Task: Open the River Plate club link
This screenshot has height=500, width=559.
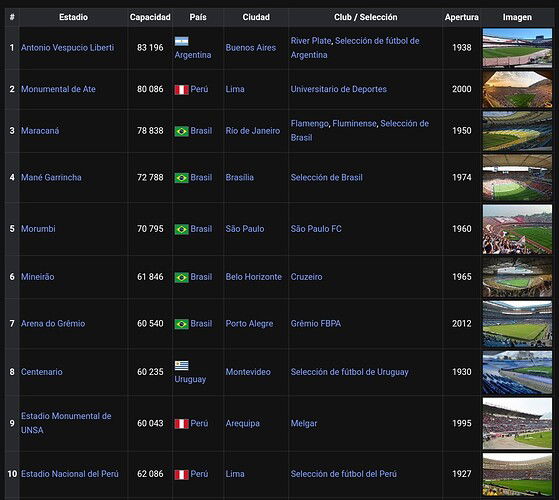Action: point(311,41)
